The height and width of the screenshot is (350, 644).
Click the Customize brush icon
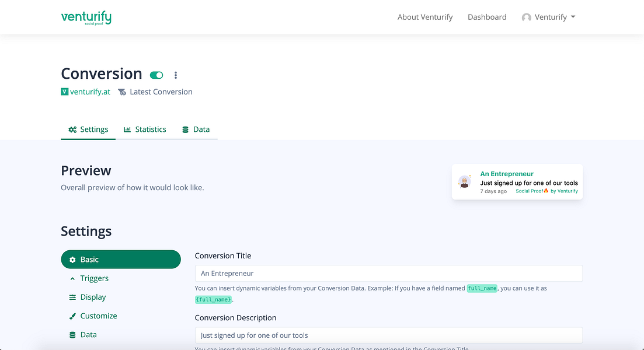click(72, 316)
